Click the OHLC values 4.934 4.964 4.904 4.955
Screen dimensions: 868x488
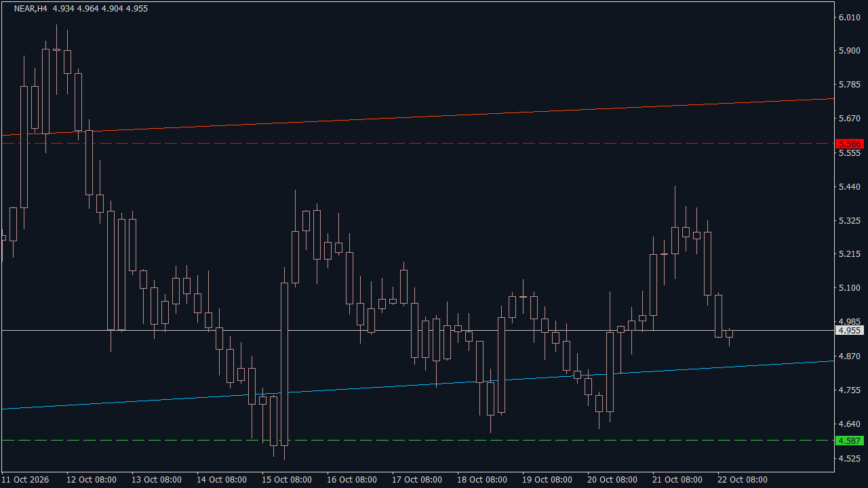click(x=100, y=9)
